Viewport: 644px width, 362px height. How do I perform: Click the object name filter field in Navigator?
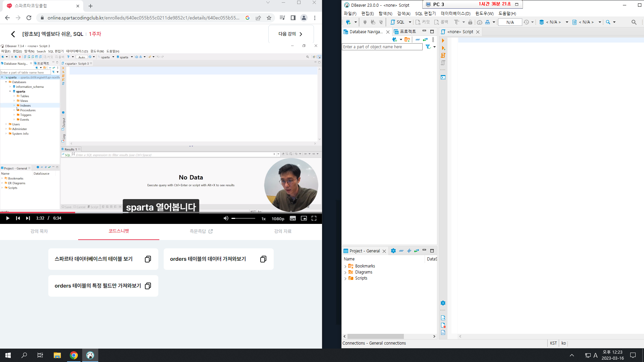pyautogui.click(x=382, y=47)
